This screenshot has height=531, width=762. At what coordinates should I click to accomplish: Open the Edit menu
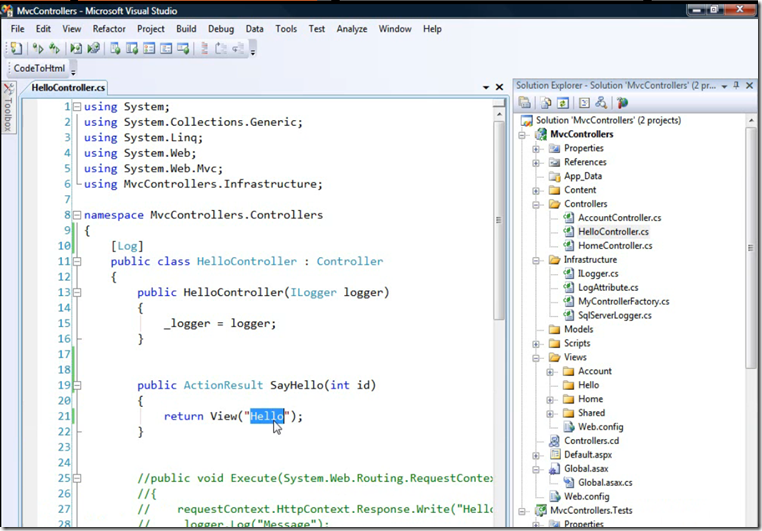click(43, 29)
